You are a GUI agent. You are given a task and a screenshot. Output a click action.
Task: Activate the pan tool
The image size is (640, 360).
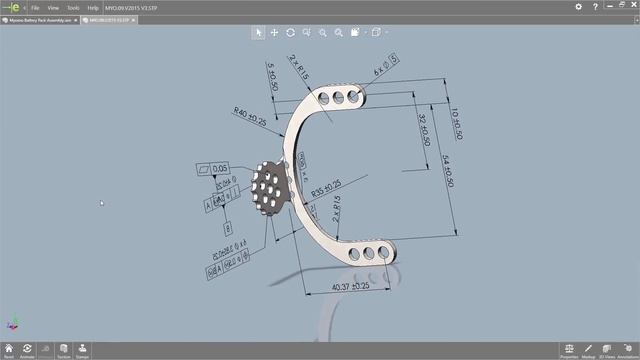tap(274, 33)
